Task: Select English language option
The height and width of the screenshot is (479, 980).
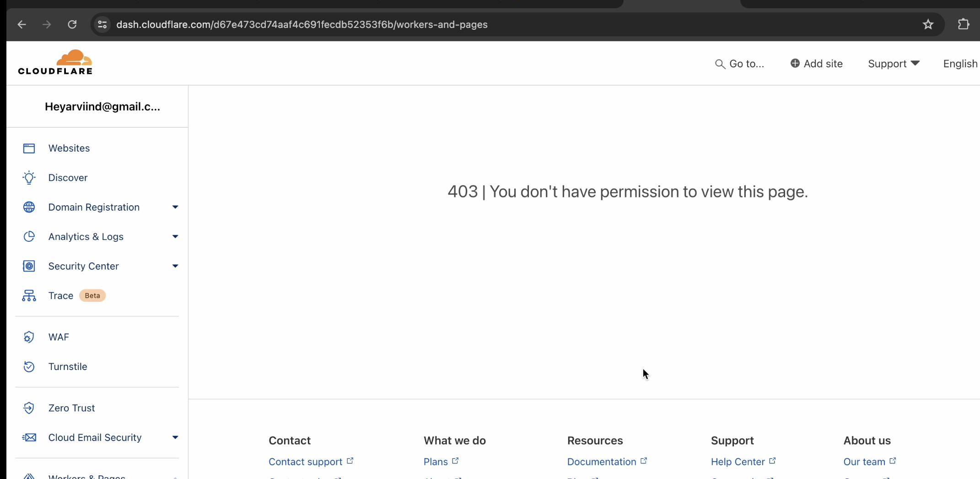Action: click(960, 64)
